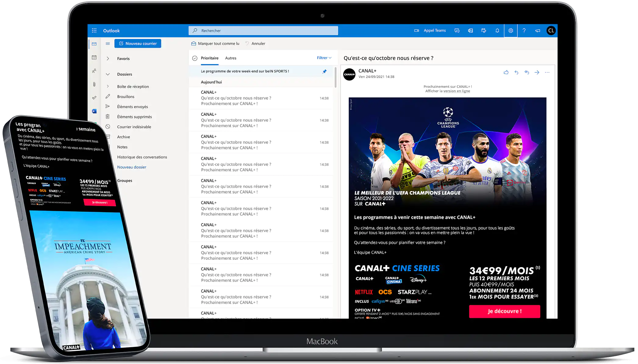Toggle the Prioritaire inbox tab

tap(210, 57)
